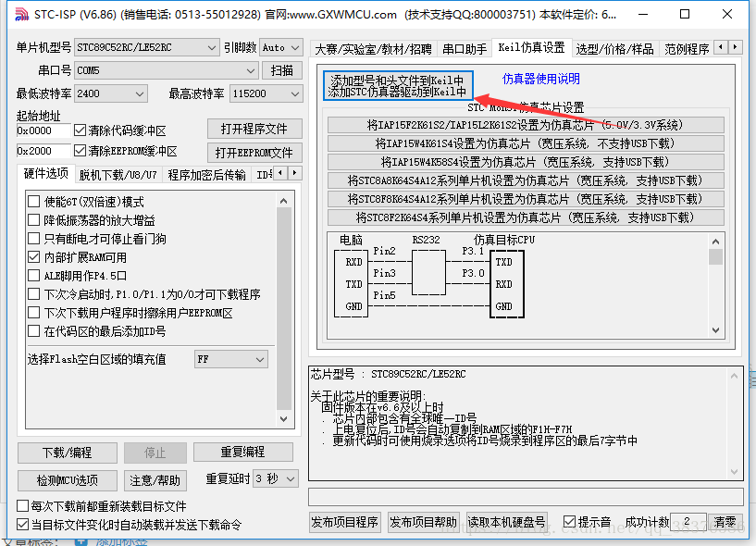Click the 0x0000 start address field
Viewport: 756px width, 546px height.
click(x=43, y=130)
